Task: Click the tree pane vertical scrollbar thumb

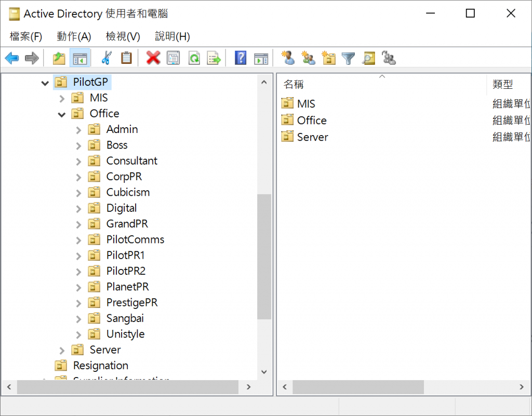Action: [x=264, y=257]
